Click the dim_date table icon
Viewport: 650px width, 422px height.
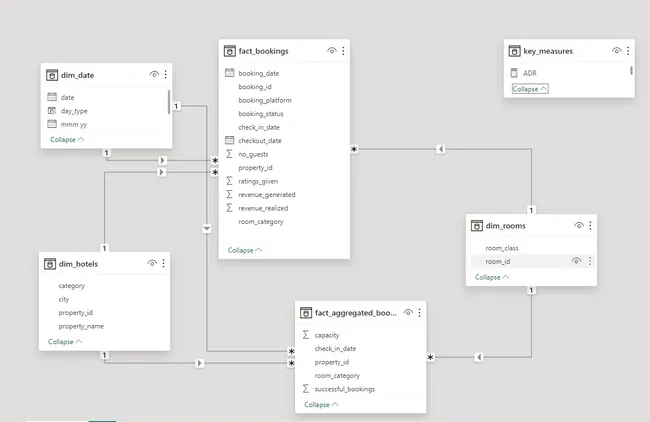pyautogui.click(x=52, y=75)
